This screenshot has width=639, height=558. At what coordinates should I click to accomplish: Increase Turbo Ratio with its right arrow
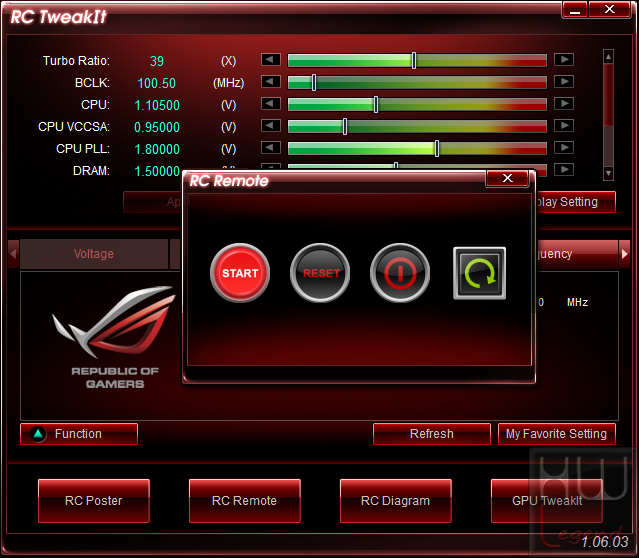click(x=564, y=60)
